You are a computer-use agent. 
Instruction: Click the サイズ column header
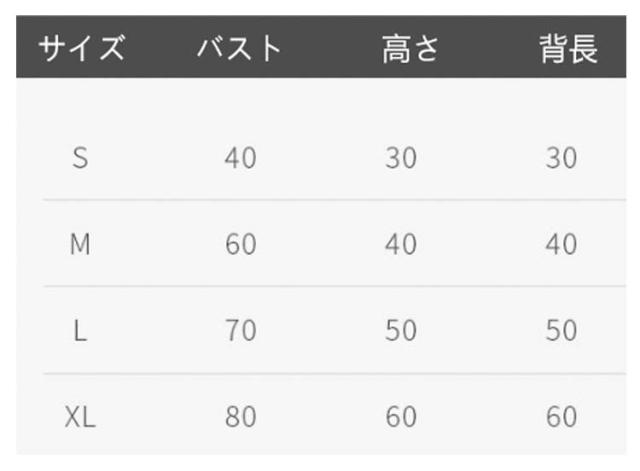[82, 50]
